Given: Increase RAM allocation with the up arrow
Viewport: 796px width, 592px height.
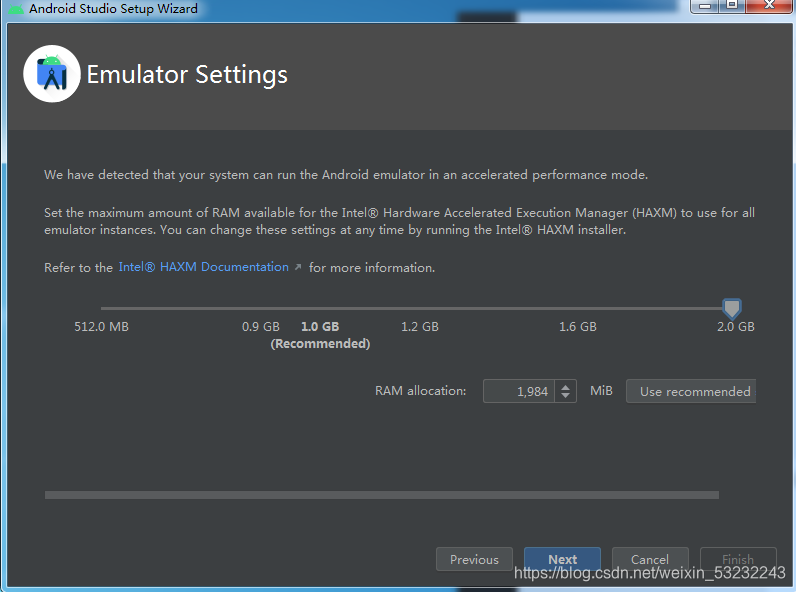Looking at the screenshot, I should 566,386.
